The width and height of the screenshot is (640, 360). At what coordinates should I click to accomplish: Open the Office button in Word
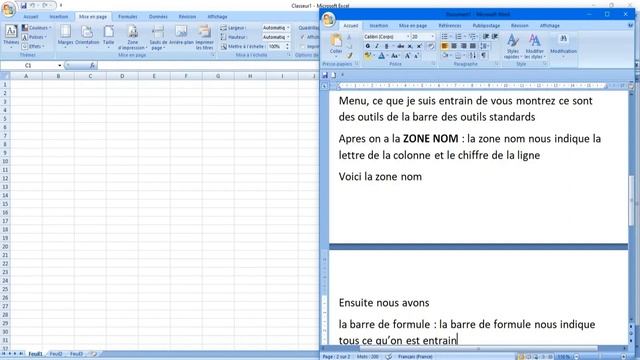329,19
